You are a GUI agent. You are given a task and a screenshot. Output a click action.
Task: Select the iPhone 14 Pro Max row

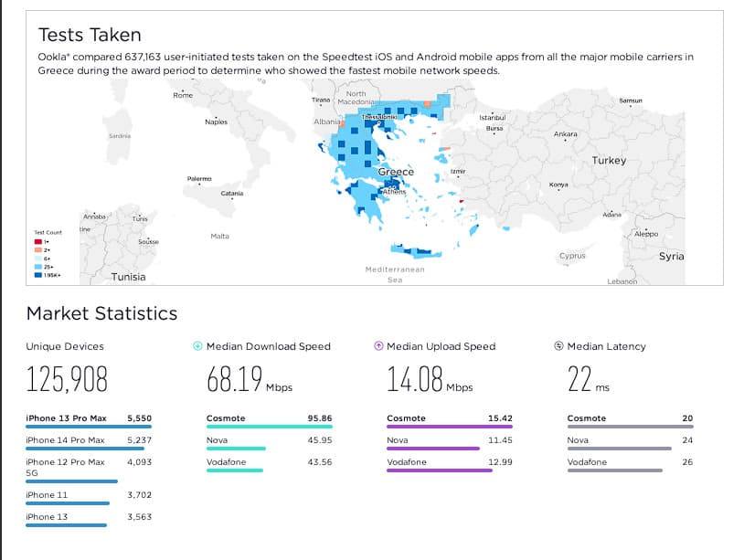[x=89, y=442]
